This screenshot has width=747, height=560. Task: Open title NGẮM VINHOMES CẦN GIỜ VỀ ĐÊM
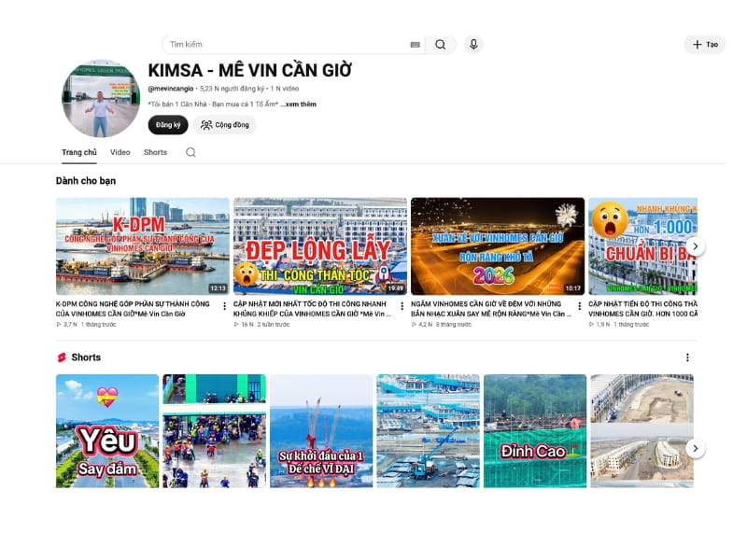[491, 309]
